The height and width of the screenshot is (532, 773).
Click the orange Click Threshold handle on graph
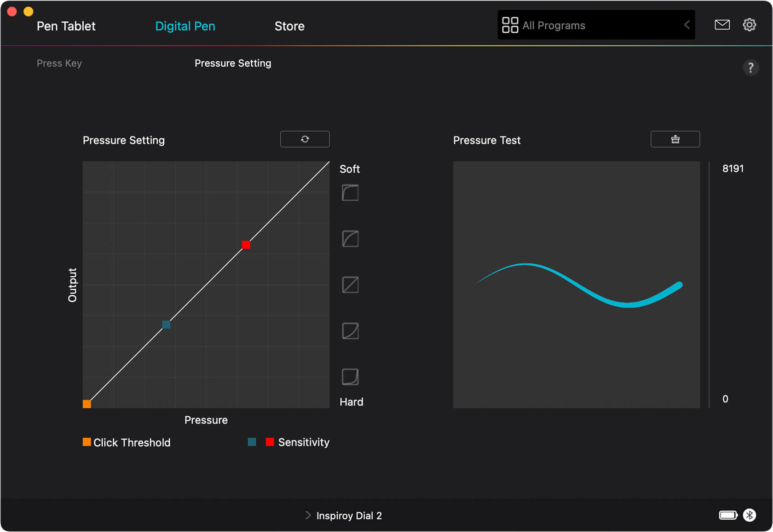coord(87,404)
